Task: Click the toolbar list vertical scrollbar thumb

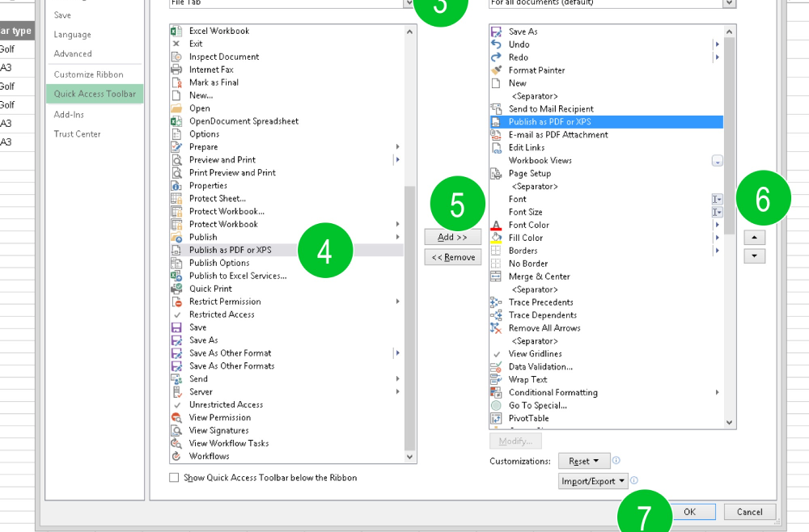Action: point(729,136)
